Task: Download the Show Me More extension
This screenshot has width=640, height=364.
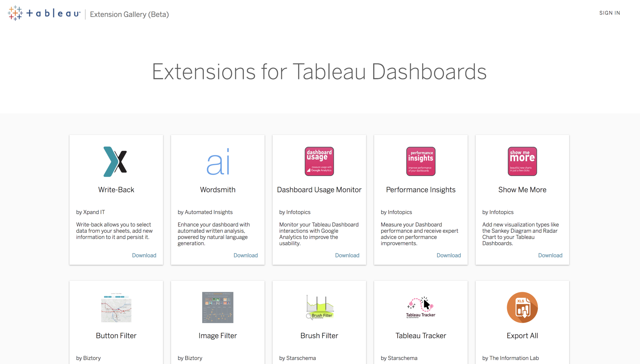Action: point(550,255)
